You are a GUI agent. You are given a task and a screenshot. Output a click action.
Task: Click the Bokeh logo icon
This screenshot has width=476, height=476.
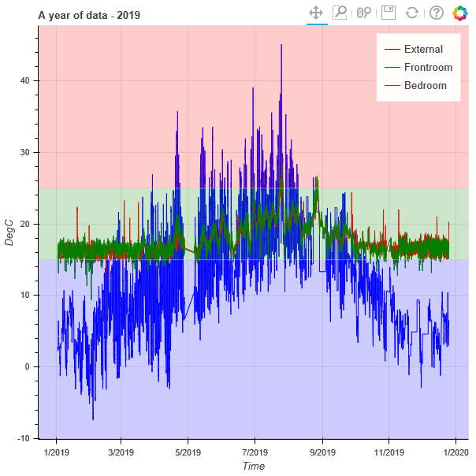tap(460, 13)
